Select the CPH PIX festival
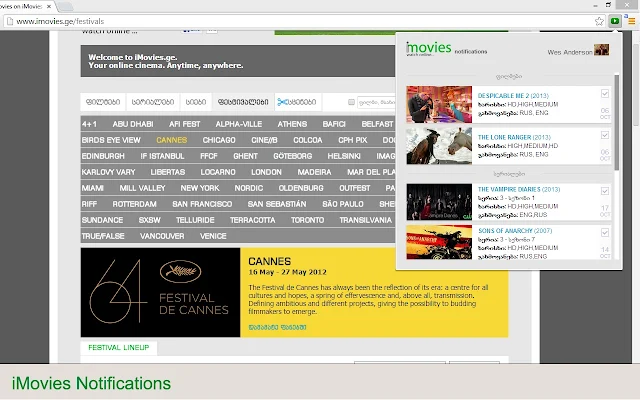 pyautogui.click(x=353, y=140)
